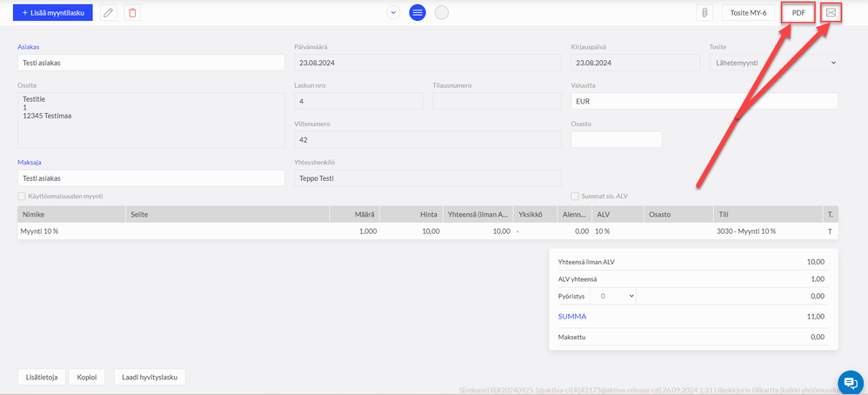Viewport: 868px width, 395px height.
Task: Click the Maksettu row in totals
Action: 694,337
